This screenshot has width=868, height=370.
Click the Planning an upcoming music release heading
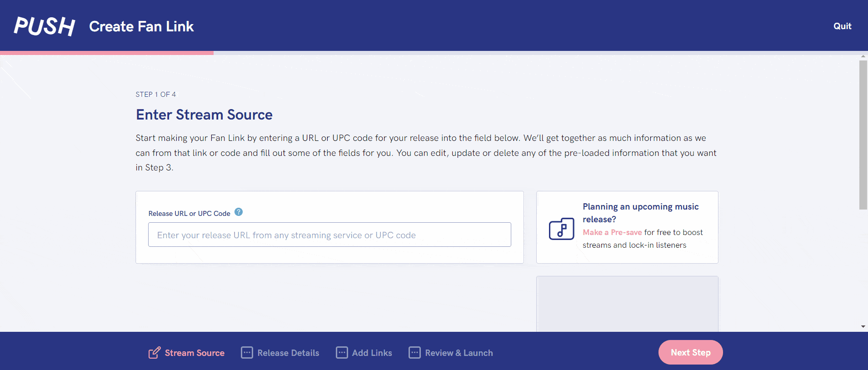pos(641,213)
